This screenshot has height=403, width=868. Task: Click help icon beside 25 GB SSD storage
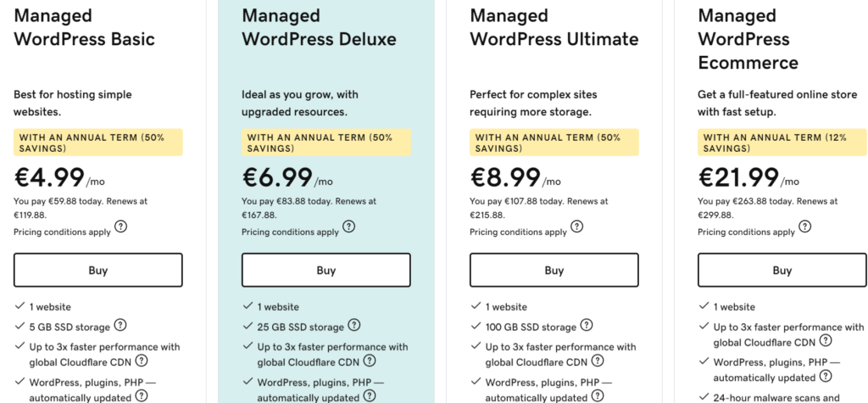tap(353, 325)
